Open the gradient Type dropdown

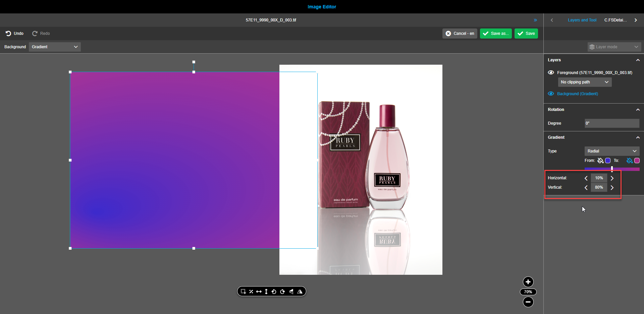pyautogui.click(x=612, y=151)
